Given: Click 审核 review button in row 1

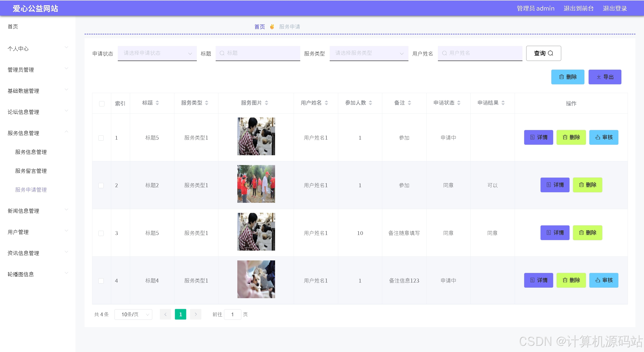Looking at the screenshot, I should click(x=603, y=137).
